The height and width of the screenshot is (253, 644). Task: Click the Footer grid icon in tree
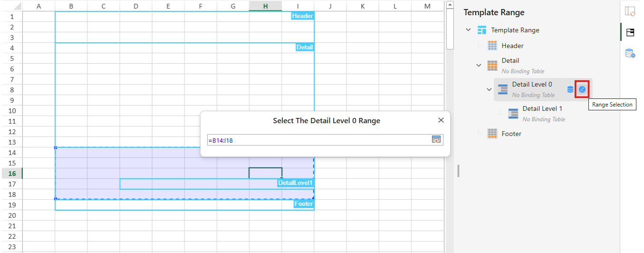click(492, 134)
